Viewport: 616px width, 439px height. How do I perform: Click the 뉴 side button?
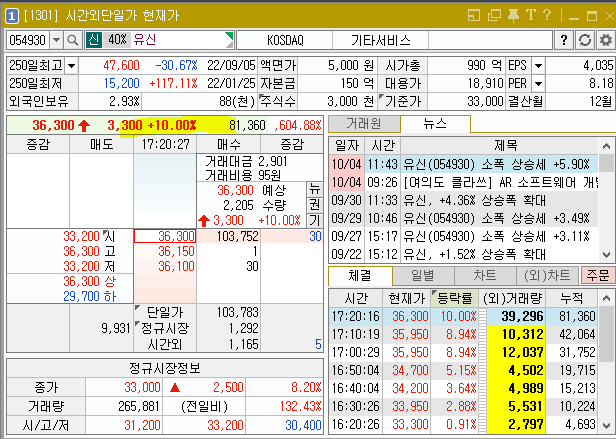tap(314, 189)
